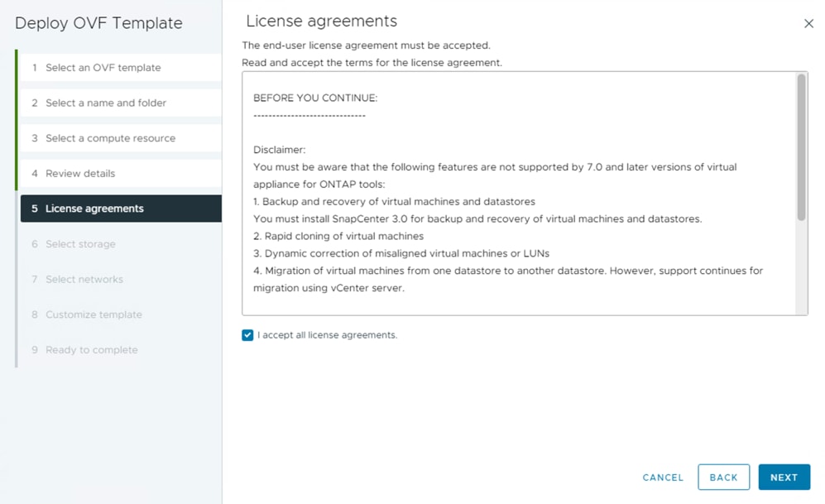The image size is (825, 504).
Task: Click step 8 Customize template
Action: [94, 314]
